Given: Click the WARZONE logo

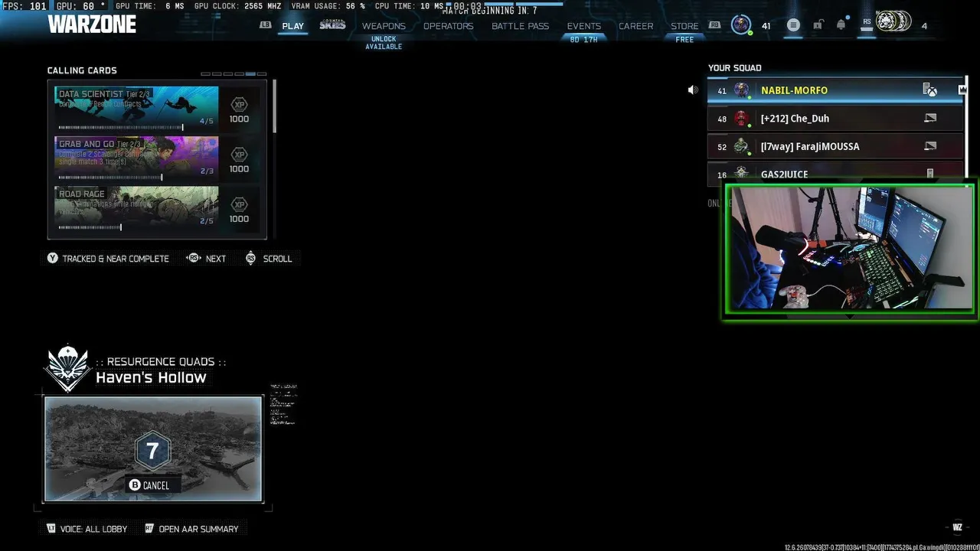Looking at the screenshot, I should coord(92,24).
